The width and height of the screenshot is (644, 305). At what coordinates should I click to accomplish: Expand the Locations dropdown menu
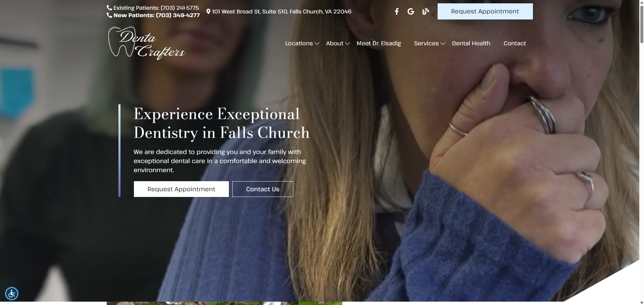coord(302,43)
